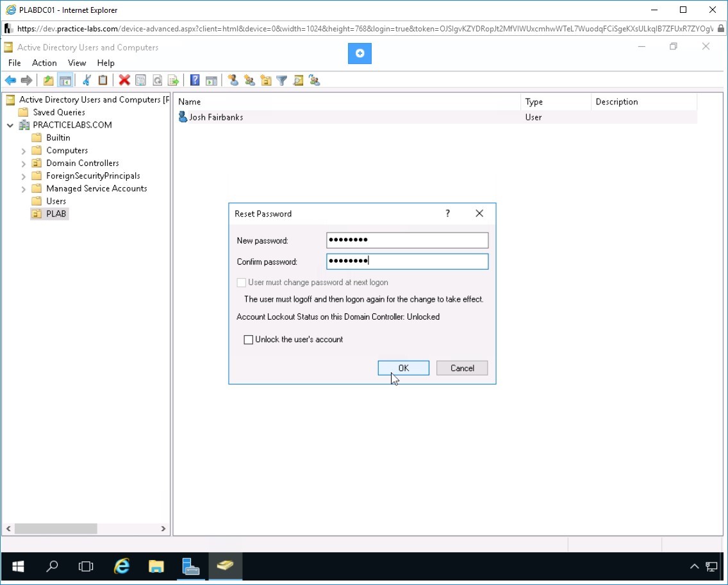Screen dimensions: 728x585
Task: Click the Forward arrow in the toolbar
Action: 27,80
